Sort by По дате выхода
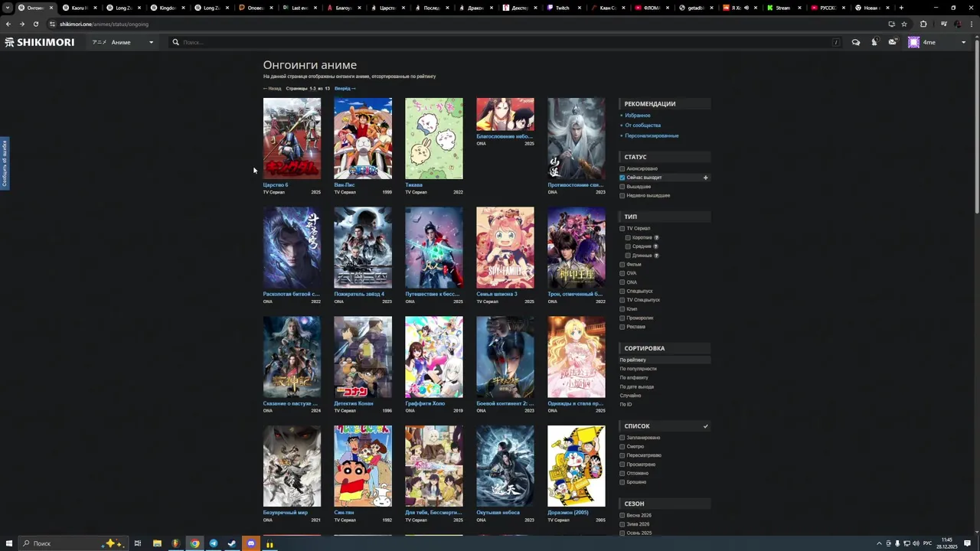The width and height of the screenshot is (980, 551). (637, 387)
